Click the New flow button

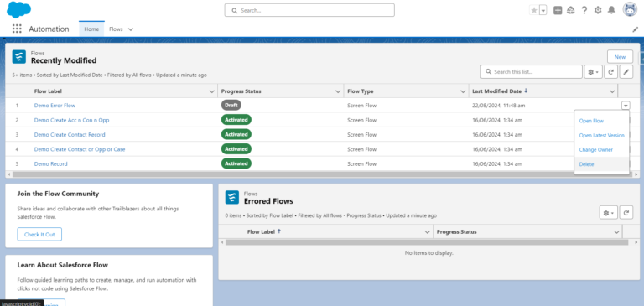(x=620, y=57)
